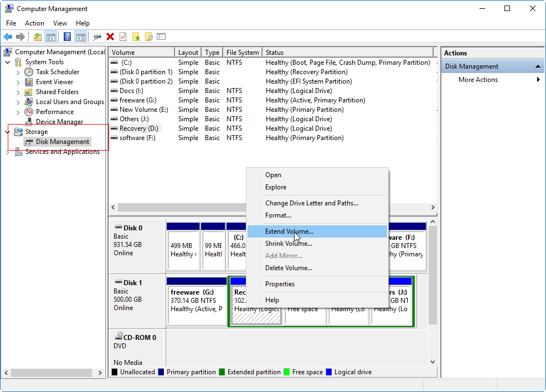Click the red X delete toolbar icon
Image resolution: width=546 pixels, height=392 pixels.
(x=110, y=37)
